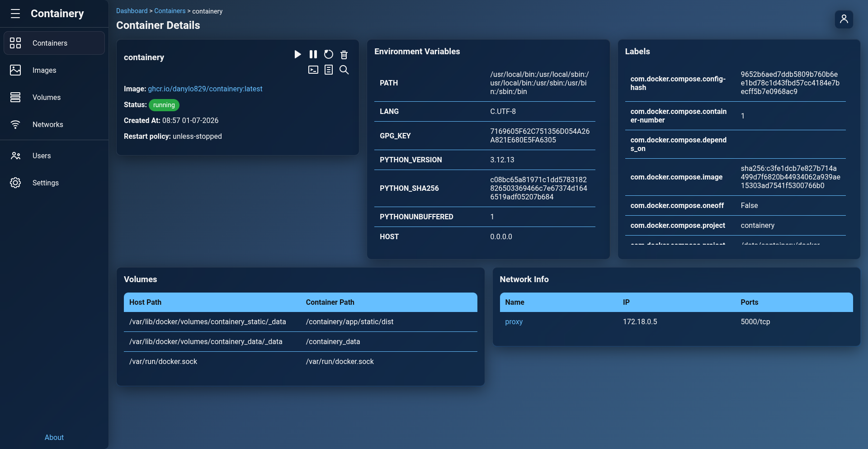
Task: Click the com.docker.compose.config-hash label
Action: pos(678,83)
